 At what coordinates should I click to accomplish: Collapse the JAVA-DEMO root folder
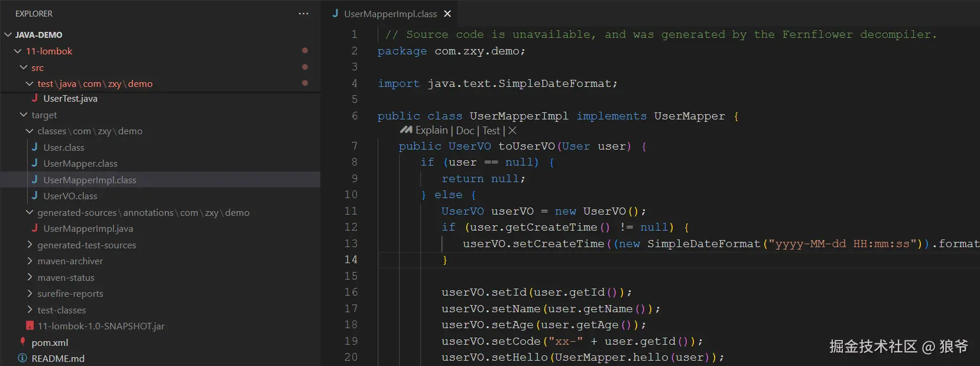click(x=8, y=35)
